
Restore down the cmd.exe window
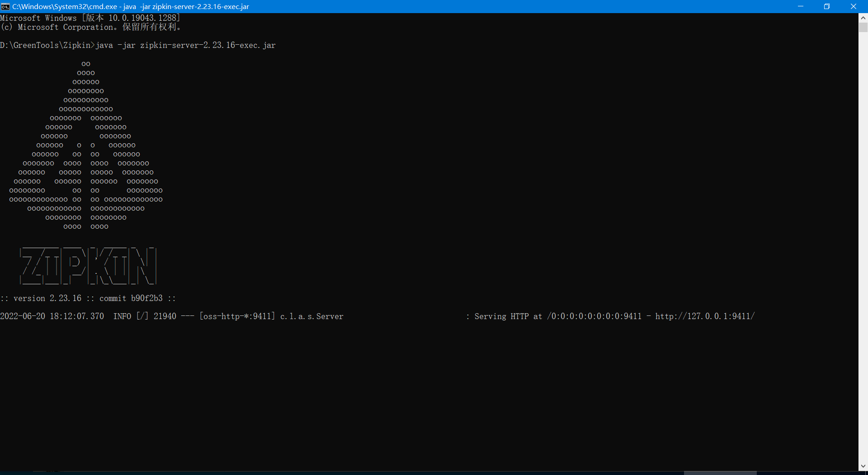pos(827,6)
